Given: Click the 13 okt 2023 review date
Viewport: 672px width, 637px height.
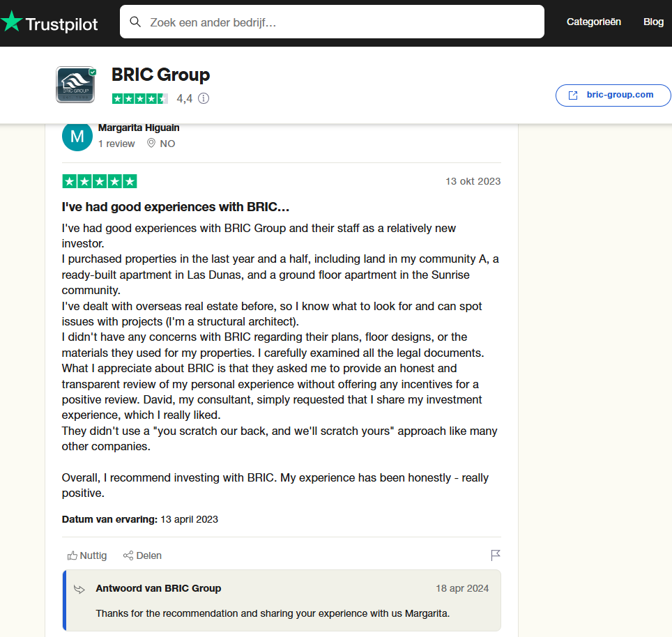Looking at the screenshot, I should click(473, 181).
